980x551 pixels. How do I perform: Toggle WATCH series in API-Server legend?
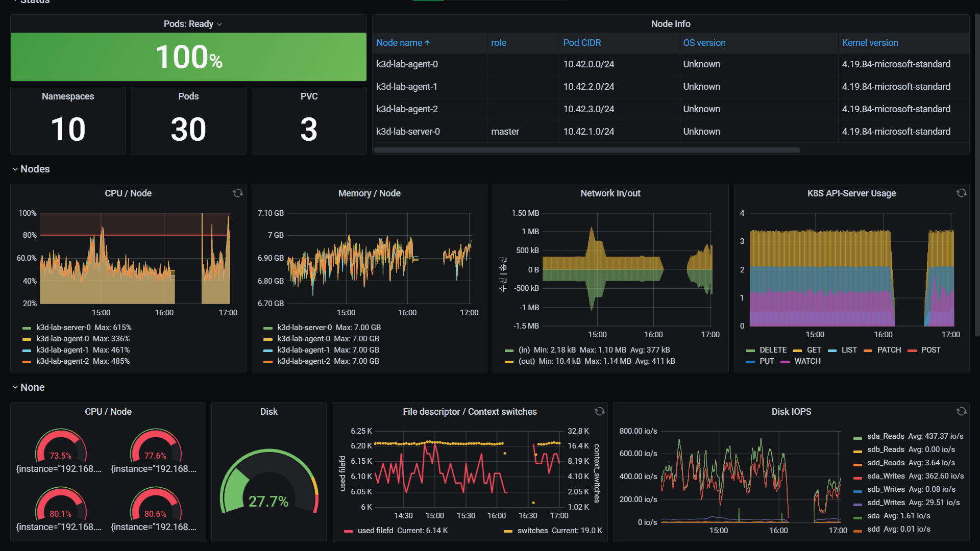coord(807,361)
